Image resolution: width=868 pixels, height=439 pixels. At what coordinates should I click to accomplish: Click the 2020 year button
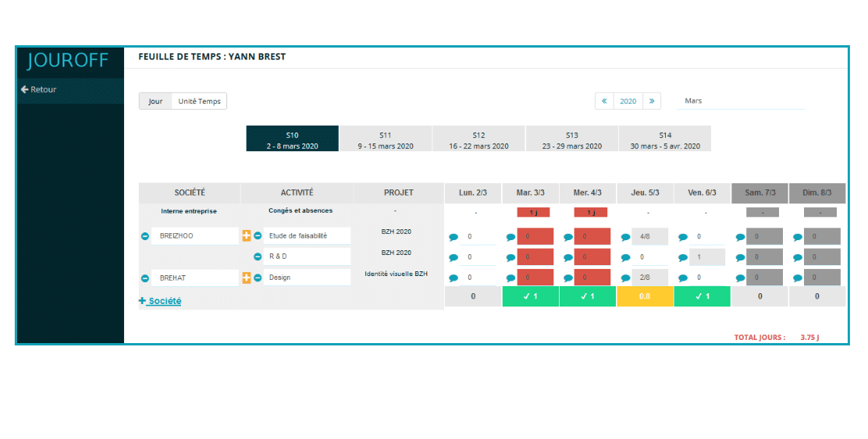[628, 101]
